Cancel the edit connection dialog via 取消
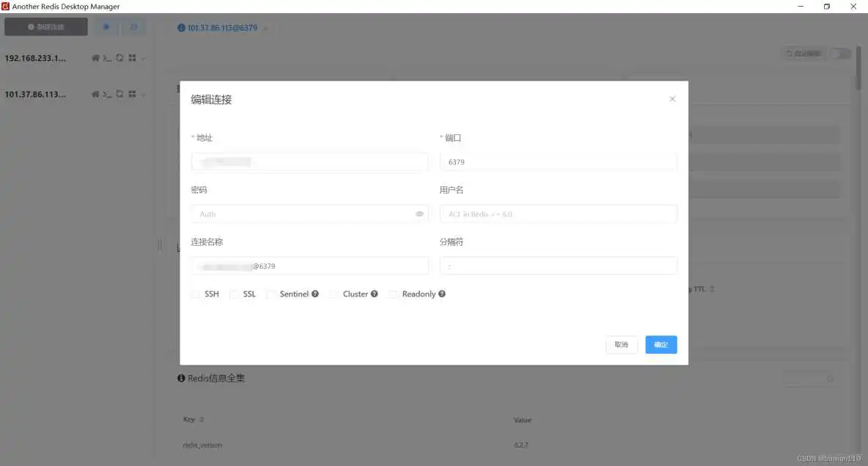The height and width of the screenshot is (466, 868). coord(621,344)
